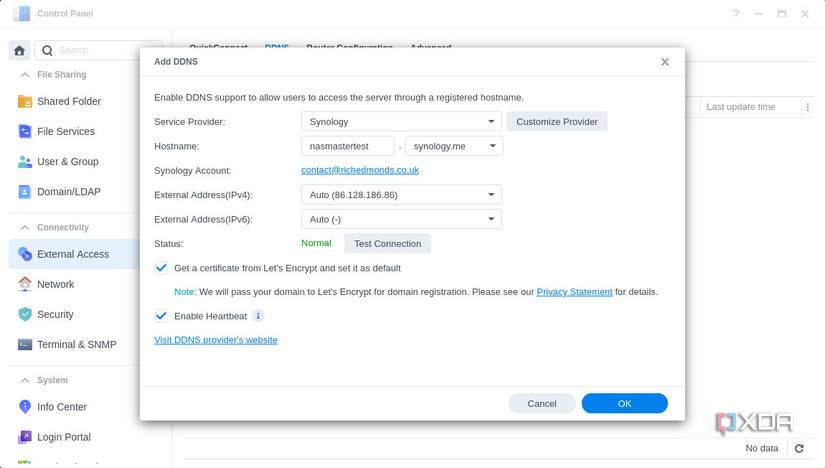The image size is (825, 468).
Task: Click Cancel in Add DDNS dialog
Action: tap(541, 404)
